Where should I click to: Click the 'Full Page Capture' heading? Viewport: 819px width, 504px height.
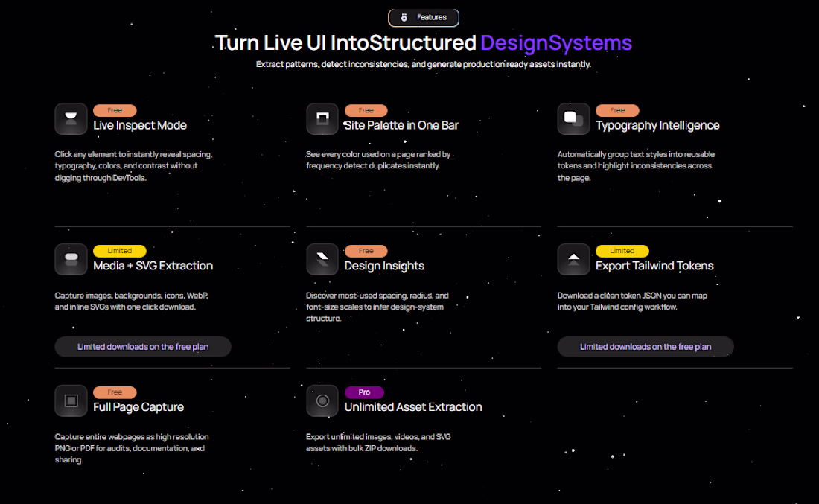tap(138, 407)
